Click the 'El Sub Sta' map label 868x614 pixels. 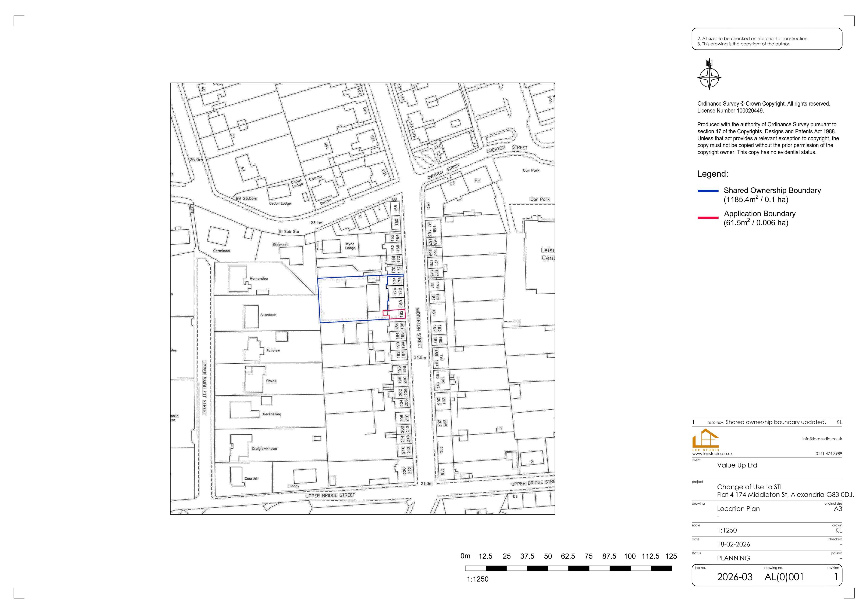point(289,232)
